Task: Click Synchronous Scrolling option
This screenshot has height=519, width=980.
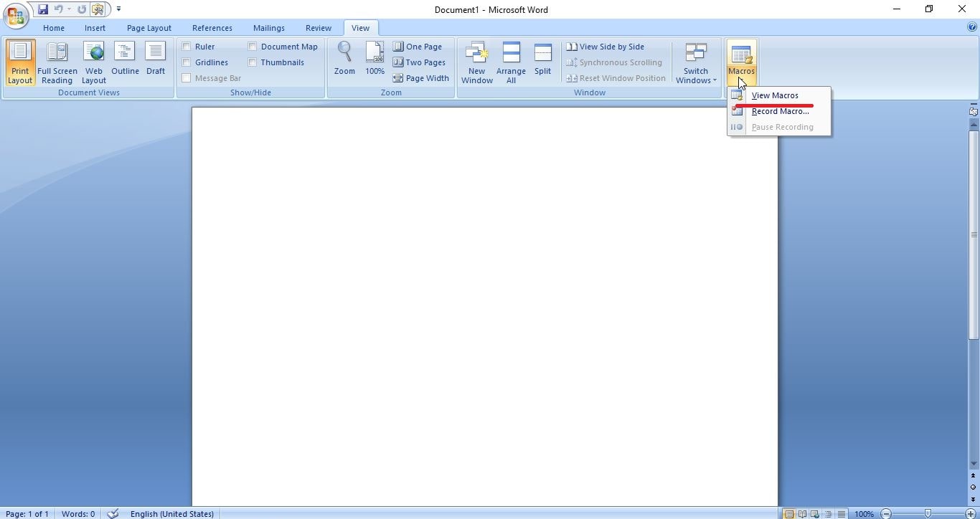Action: pos(614,62)
